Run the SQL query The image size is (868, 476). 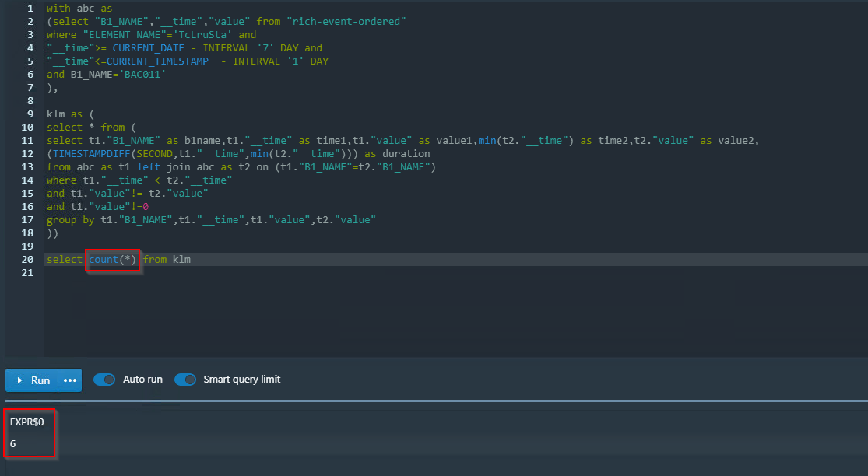coord(32,380)
